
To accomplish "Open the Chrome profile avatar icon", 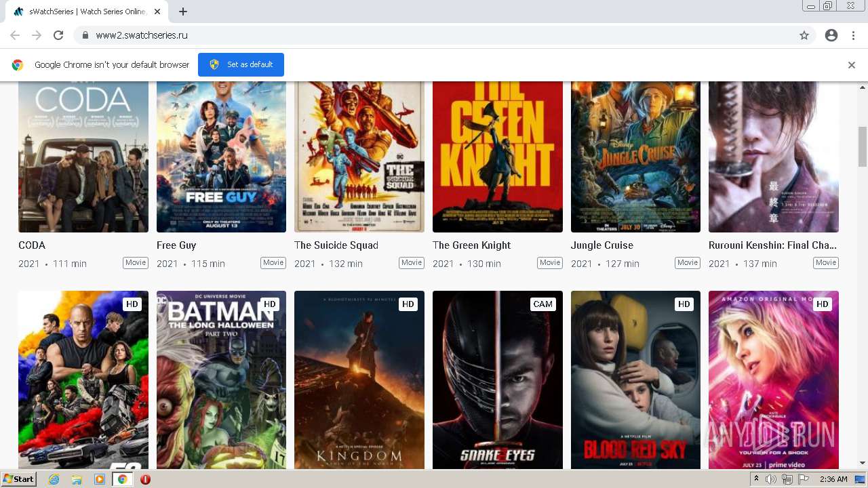I will click(831, 35).
